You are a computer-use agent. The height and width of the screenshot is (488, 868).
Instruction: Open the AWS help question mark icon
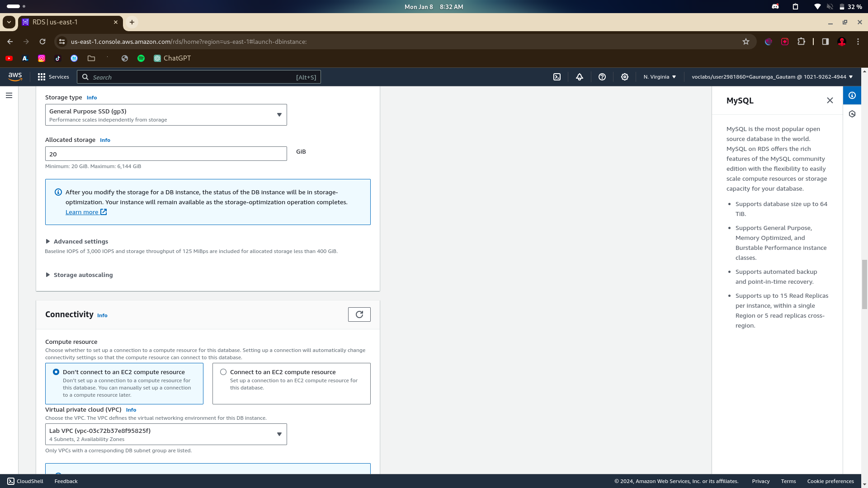(602, 77)
